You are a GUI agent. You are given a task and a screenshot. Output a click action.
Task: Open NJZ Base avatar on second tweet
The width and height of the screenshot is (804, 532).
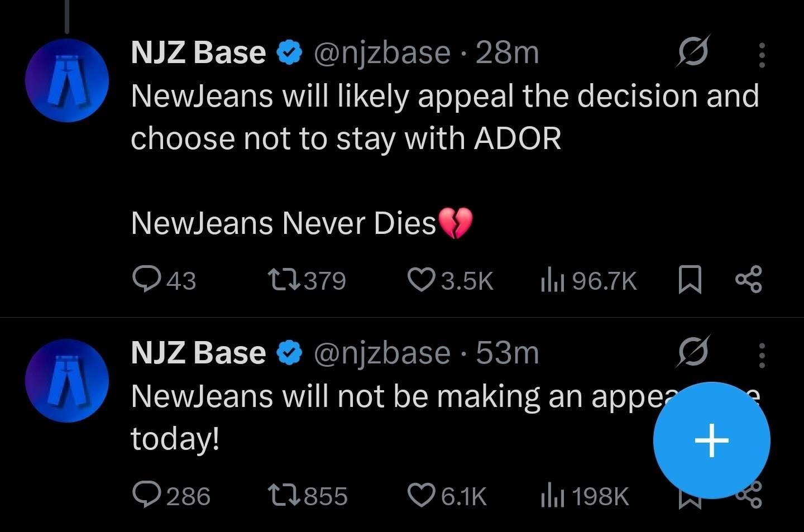[66, 381]
